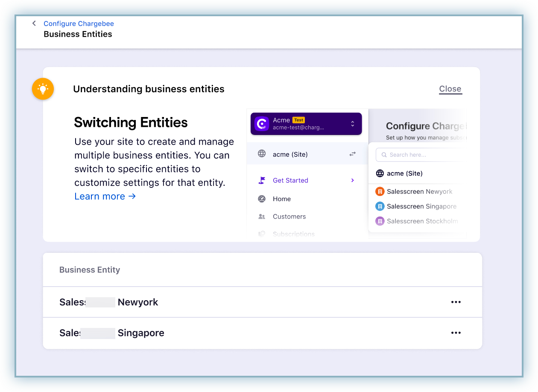Expand Get Started with the chevron arrow
This screenshot has height=392, width=538.
[353, 180]
